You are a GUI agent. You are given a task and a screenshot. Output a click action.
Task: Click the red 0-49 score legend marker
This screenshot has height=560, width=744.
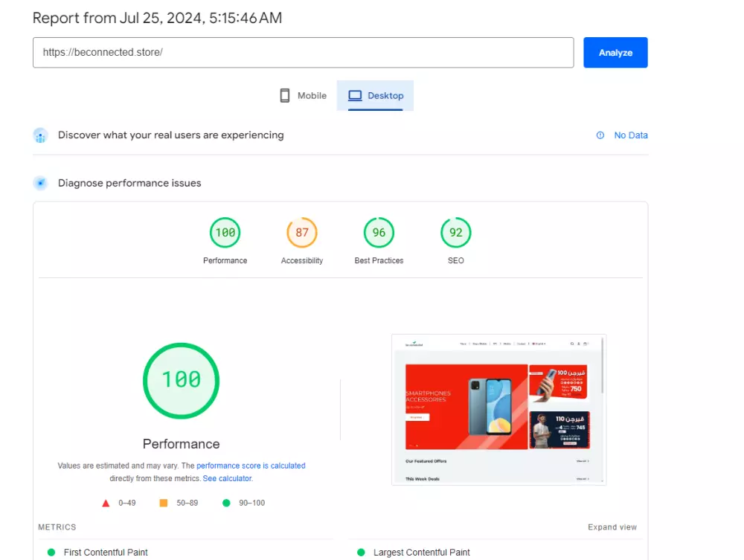(x=106, y=503)
